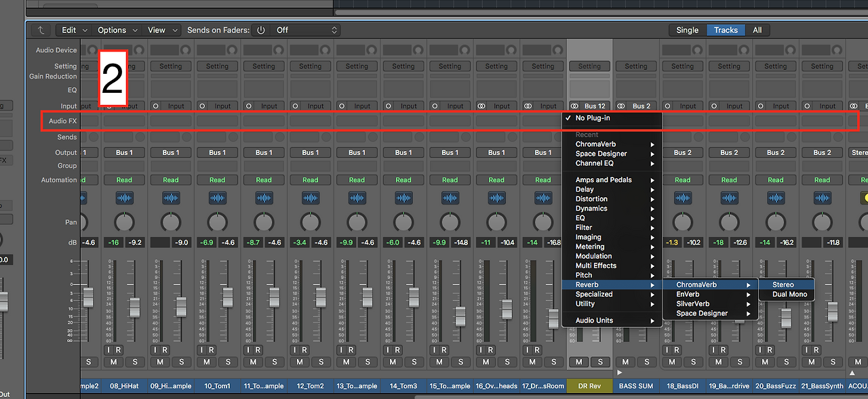Screen dimensions: 868x399
Task: Open Channel EQ under Recent
Action: click(x=612, y=163)
